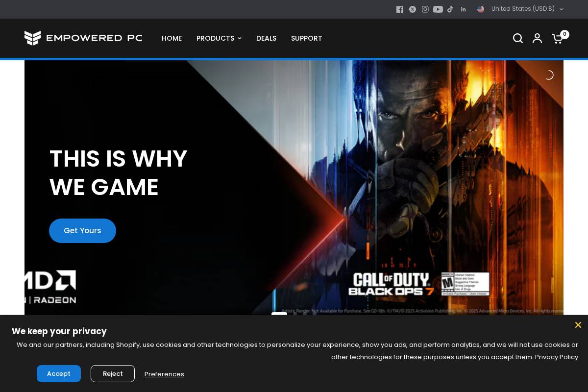Click the "We keep your privacy" title
Viewport: 588px width, 392px height.
point(59,331)
